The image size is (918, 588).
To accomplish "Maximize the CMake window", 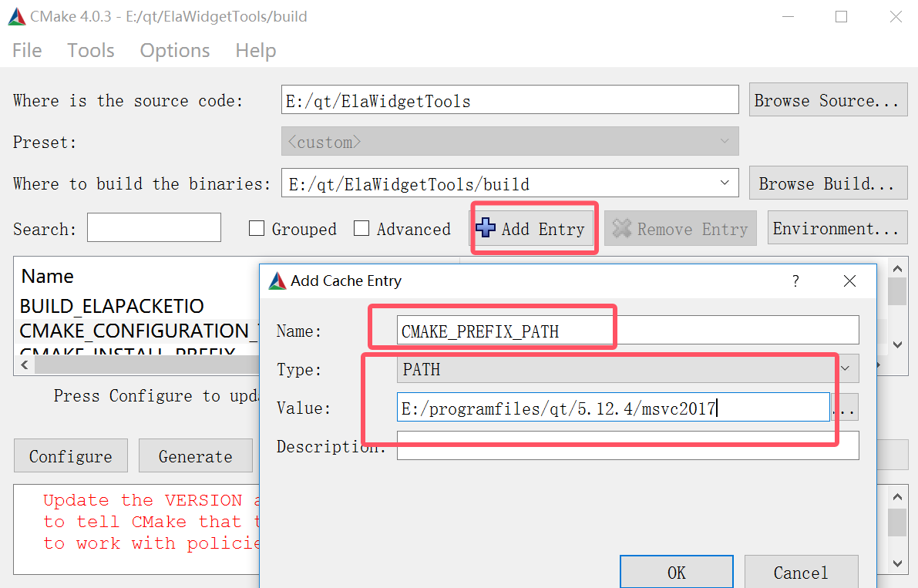I will 841,17.
